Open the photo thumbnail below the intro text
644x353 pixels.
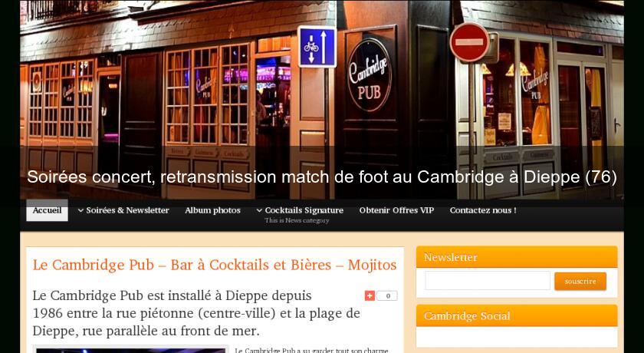[x=130, y=349]
